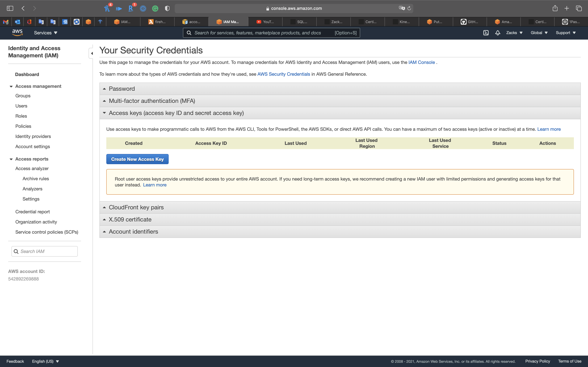
Task: Open Safari share icon
Action: point(555,8)
